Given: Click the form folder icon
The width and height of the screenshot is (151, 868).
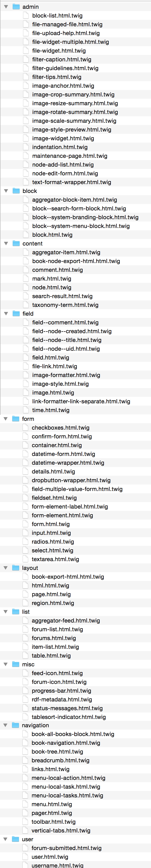Looking at the screenshot, I should point(16,419).
